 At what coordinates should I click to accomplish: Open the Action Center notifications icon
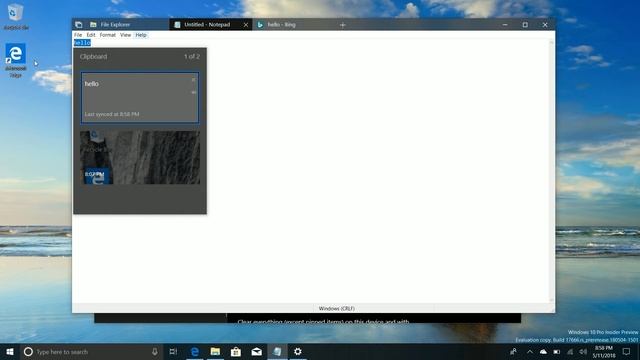tap(627, 351)
